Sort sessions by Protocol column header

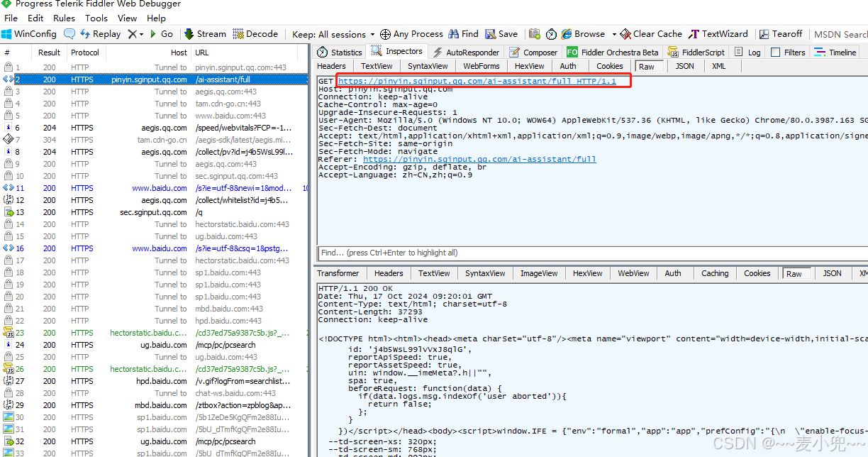click(85, 53)
